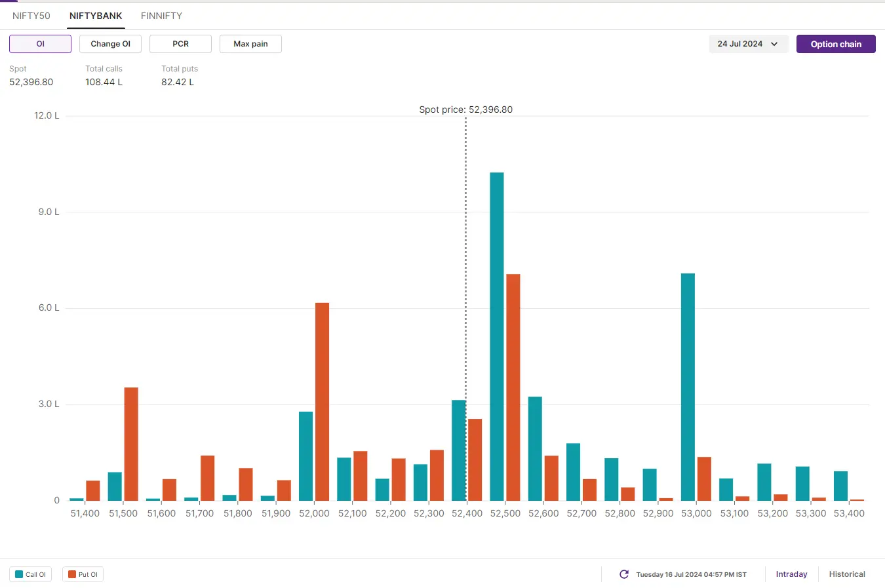Click the 6.0 L y-axis label
Image resolution: width=885 pixels, height=588 pixels.
pyautogui.click(x=49, y=307)
